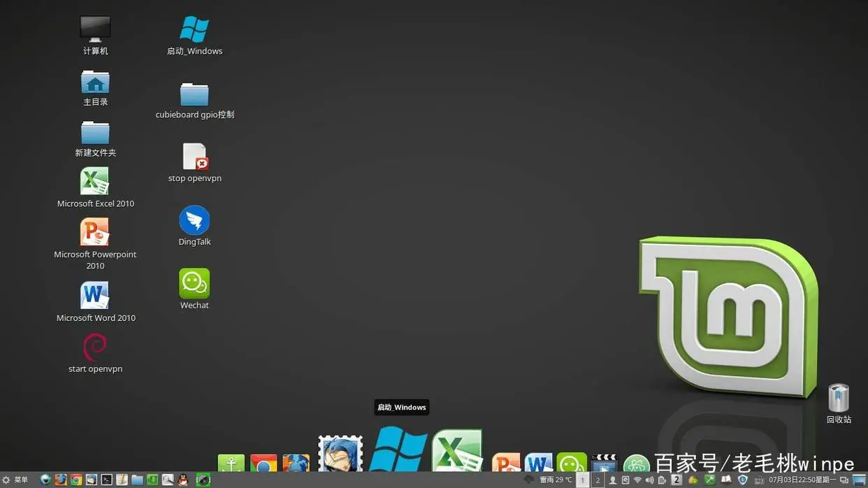Launch Firefox from the dock
This screenshot has width=868, height=488.
pos(296,463)
